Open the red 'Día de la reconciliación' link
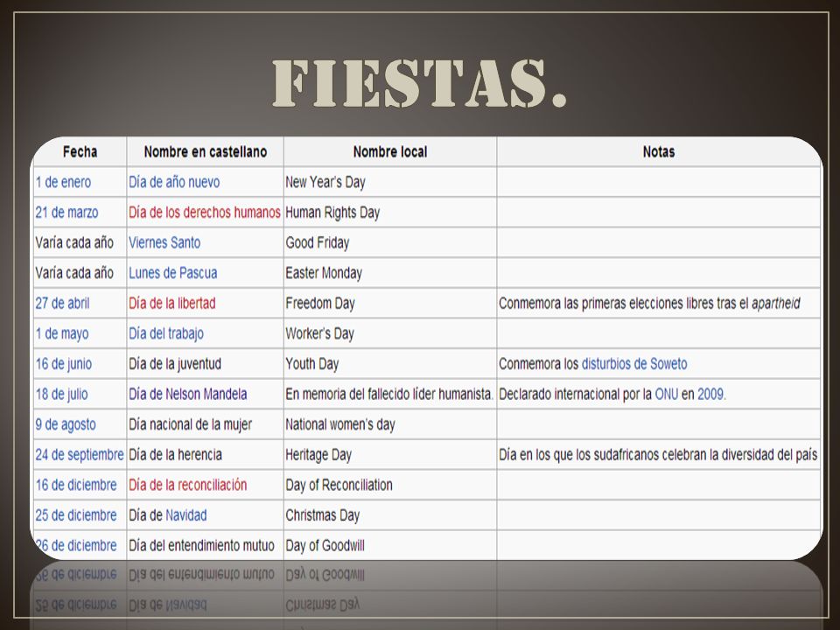Screen dimensions: 840x630 coord(187,486)
